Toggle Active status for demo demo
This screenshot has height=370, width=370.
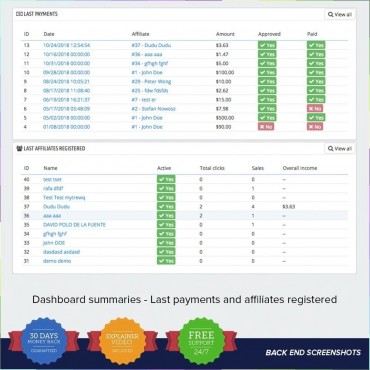tap(166, 261)
